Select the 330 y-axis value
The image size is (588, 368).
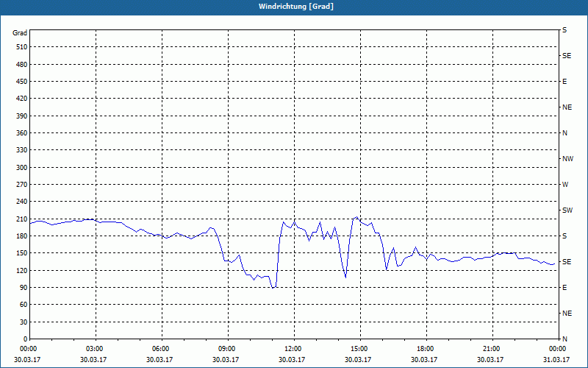click(21, 150)
